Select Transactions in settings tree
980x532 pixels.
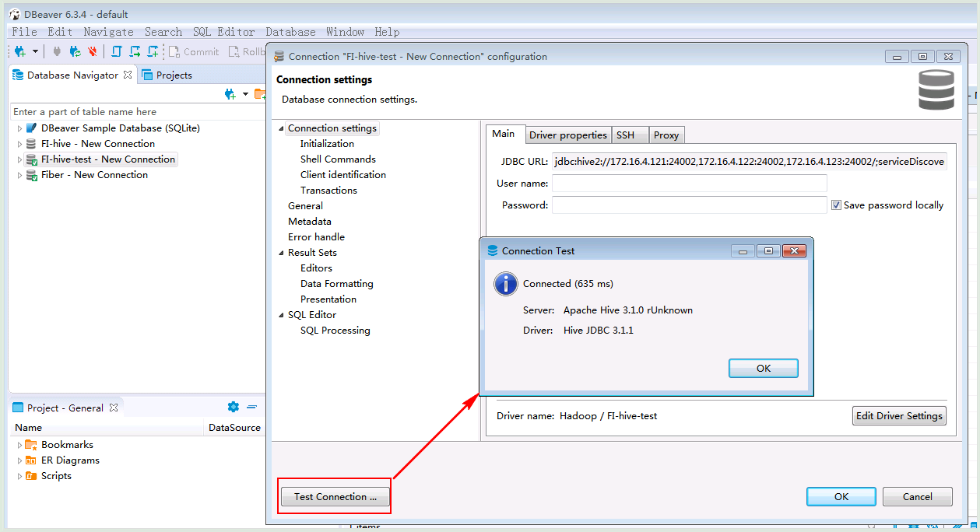pos(328,191)
